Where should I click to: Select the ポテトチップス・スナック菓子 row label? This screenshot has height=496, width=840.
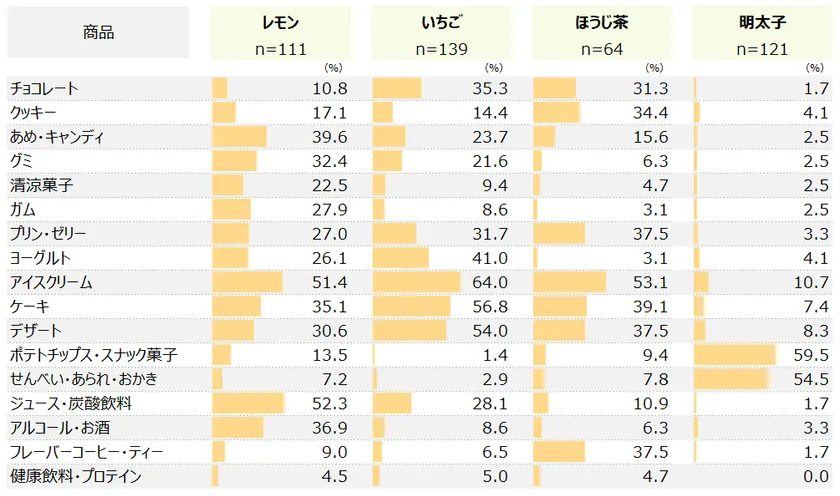pos(93,355)
